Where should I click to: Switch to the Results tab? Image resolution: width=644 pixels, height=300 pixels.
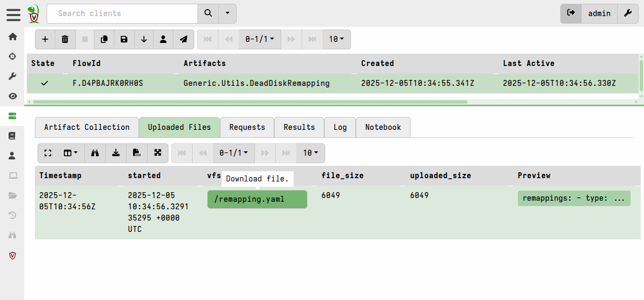pyautogui.click(x=299, y=127)
